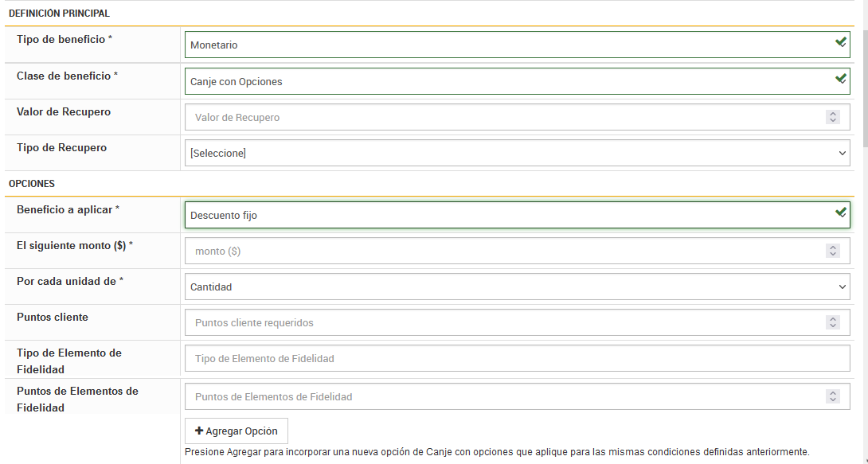Viewport: 868px width, 464px height.
Task: Click Puntos de Elementos de Fidelidad spinner
Action: (833, 396)
